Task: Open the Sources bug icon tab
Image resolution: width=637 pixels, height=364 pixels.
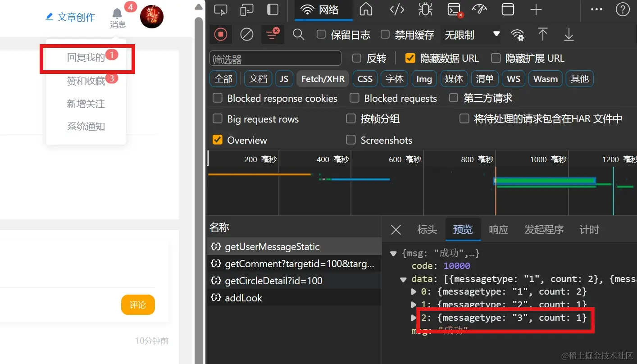Action: [425, 9]
